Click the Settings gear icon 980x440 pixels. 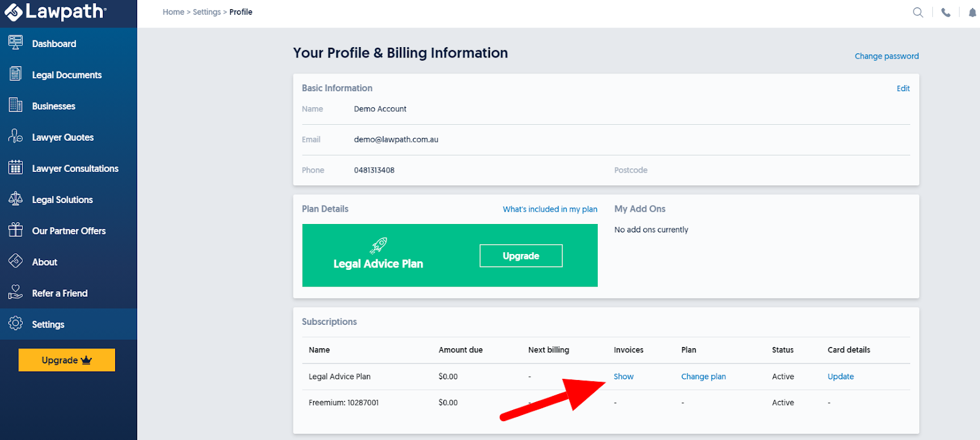click(x=16, y=324)
